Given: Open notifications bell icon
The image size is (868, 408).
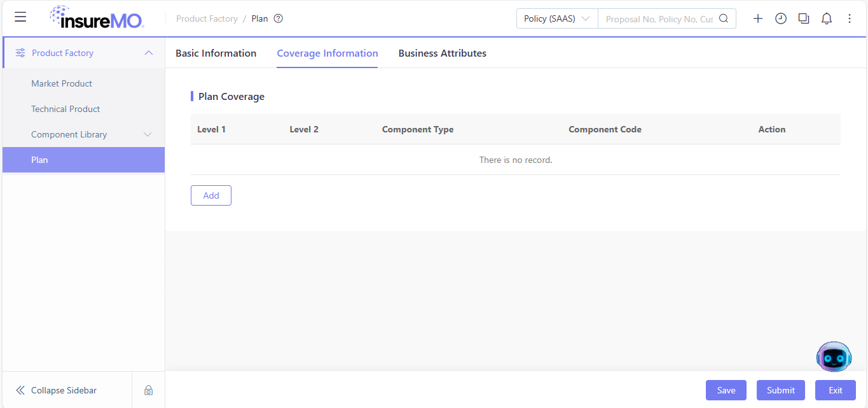Looking at the screenshot, I should (x=827, y=18).
